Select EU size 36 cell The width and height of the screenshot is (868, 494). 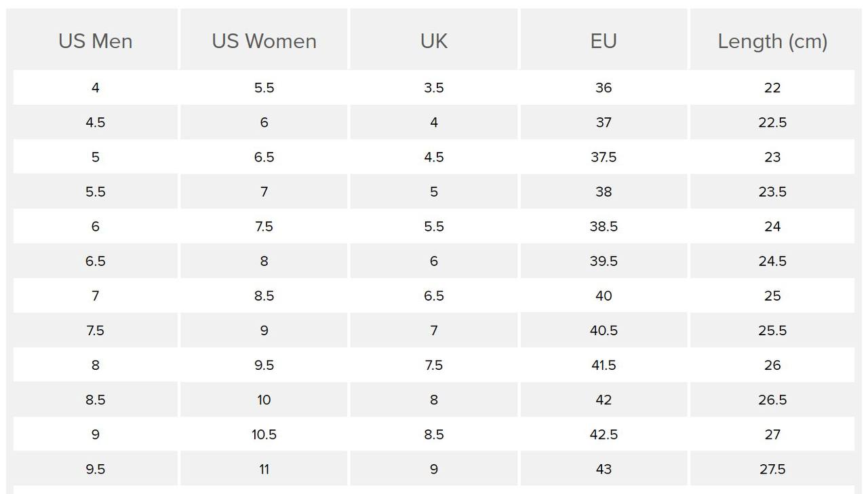(x=604, y=88)
